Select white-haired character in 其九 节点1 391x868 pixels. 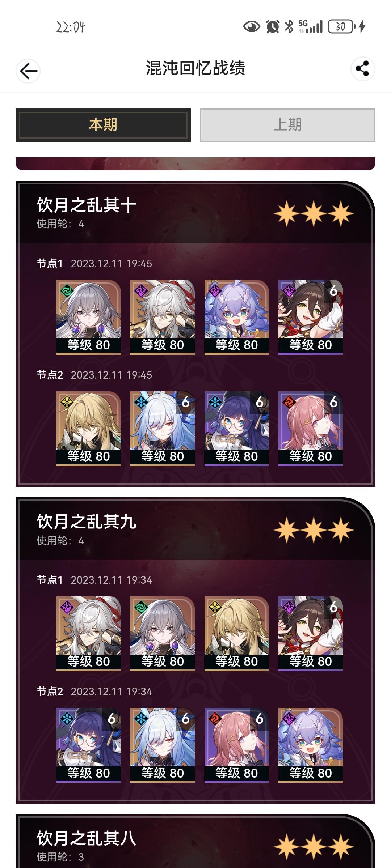89,634
